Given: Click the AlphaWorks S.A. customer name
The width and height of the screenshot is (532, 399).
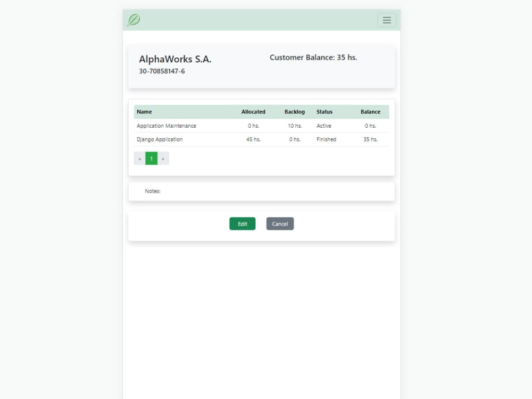Looking at the screenshot, I should [x=174, y=59].
